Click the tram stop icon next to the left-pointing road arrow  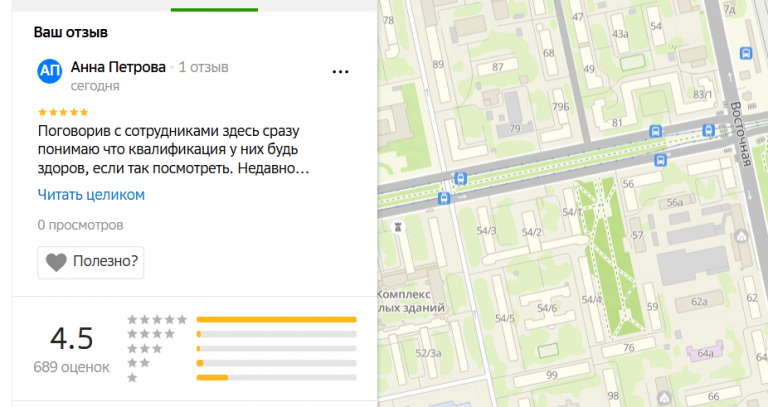pos(460,178)
